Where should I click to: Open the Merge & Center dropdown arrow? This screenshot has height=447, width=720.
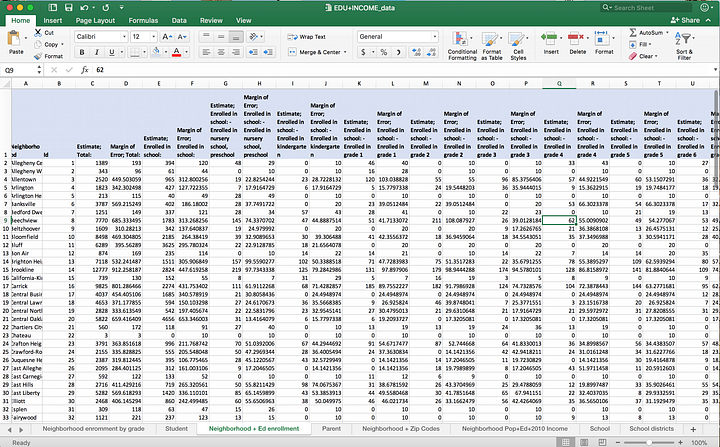click(345, 52)
